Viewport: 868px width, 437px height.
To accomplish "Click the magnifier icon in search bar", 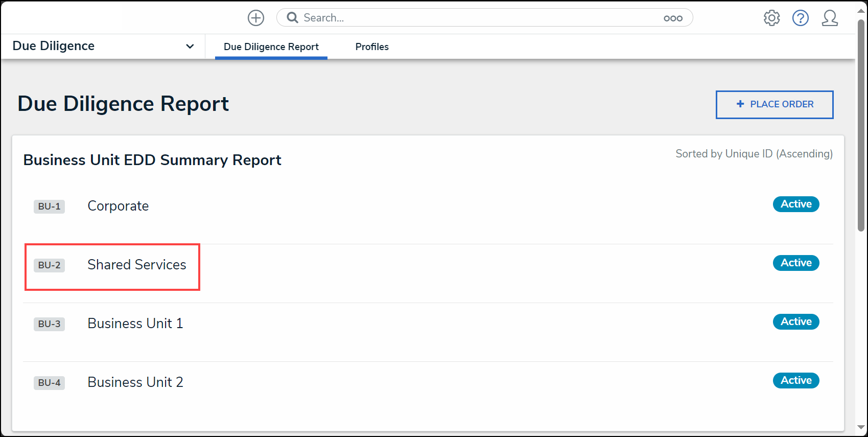I will click(292, 18).
